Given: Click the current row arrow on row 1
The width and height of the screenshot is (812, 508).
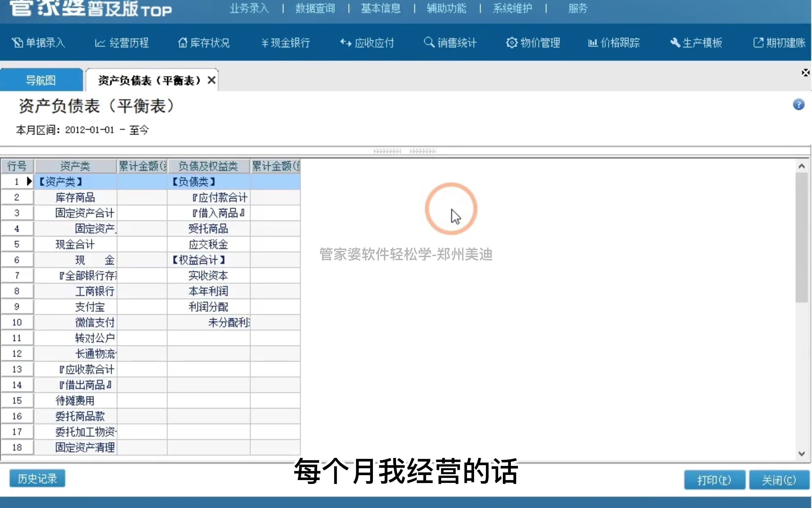Looking at the screenshot, I should pyautogui.click(x=29, y=182).
